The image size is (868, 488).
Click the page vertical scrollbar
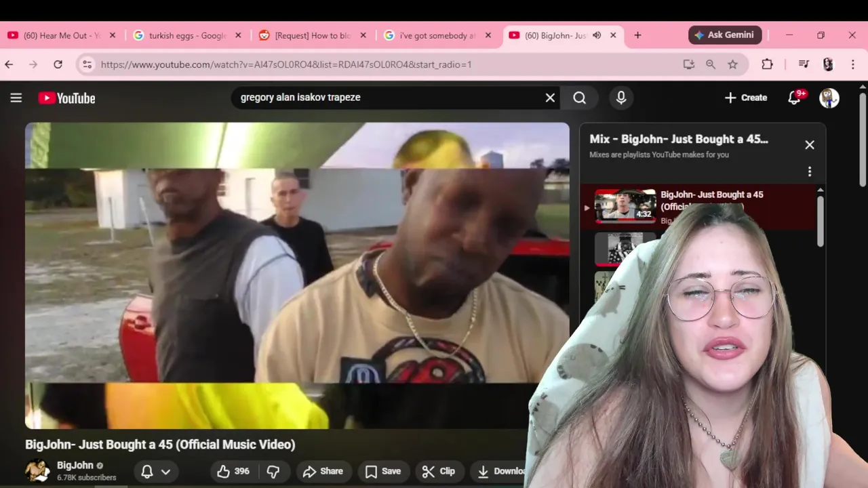coord(863,139)
